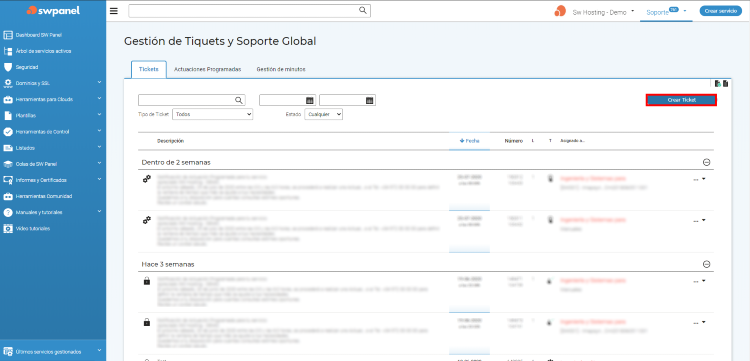
Task: Open the Sw Hosting - Demo account dropdown
Action: click(x=603, y=12)
